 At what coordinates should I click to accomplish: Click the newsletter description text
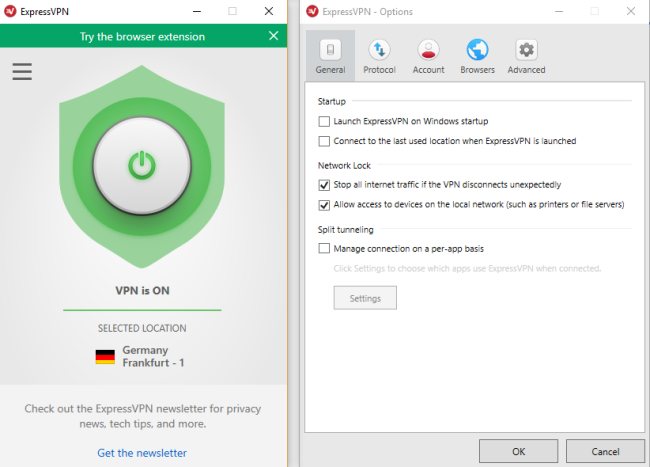click(x=143, y=416)
